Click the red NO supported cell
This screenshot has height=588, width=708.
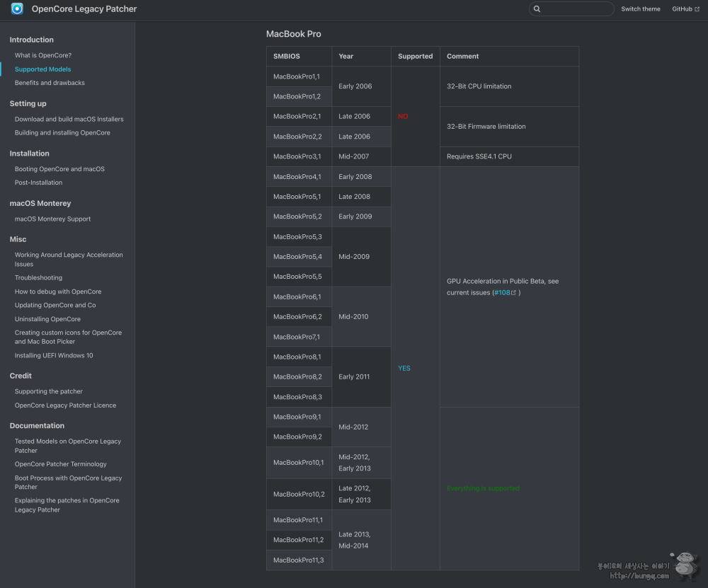416,117
